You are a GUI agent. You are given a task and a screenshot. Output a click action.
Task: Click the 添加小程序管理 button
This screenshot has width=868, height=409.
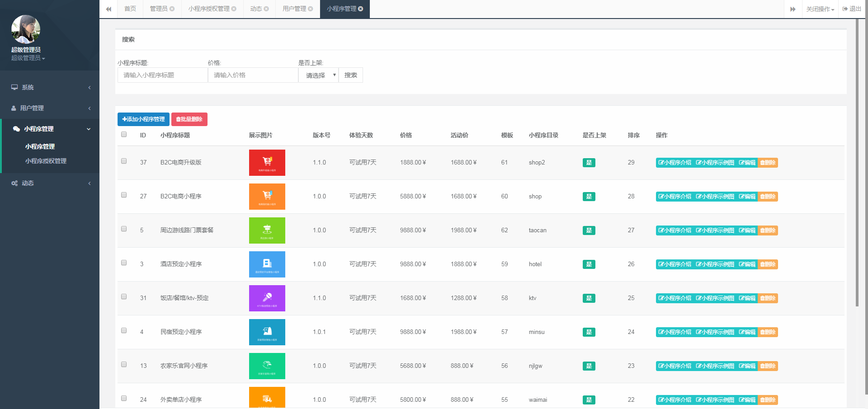click(x=143, y=119)
